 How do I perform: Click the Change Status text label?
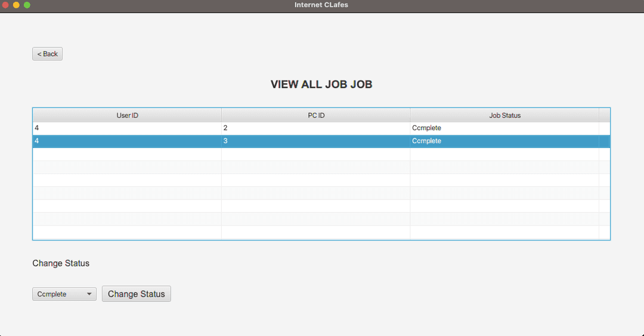(61, 263)
